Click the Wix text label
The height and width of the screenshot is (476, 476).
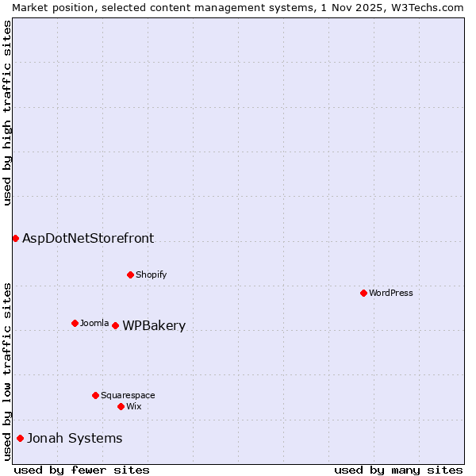click(x=134, y=406)
